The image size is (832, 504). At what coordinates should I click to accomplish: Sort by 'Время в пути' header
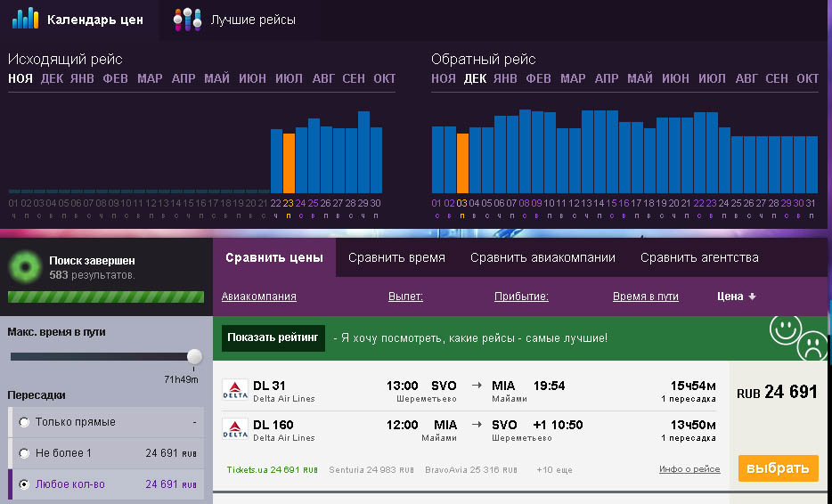[x=646, y=297]
